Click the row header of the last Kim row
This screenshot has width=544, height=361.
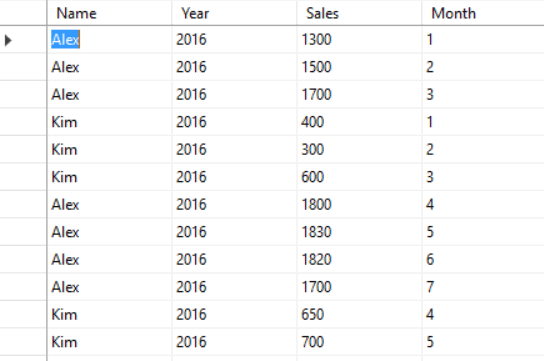coord(23,342)
